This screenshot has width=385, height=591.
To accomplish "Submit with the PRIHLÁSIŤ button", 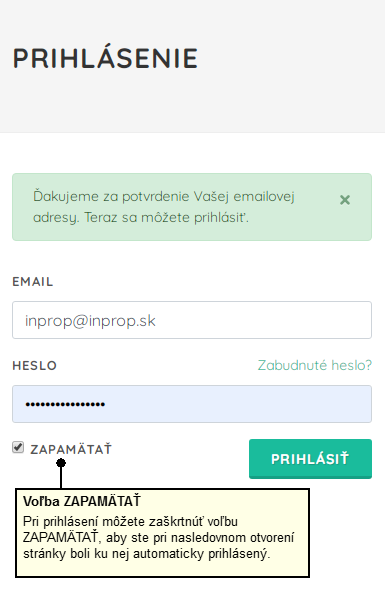I will pos(310,459).
